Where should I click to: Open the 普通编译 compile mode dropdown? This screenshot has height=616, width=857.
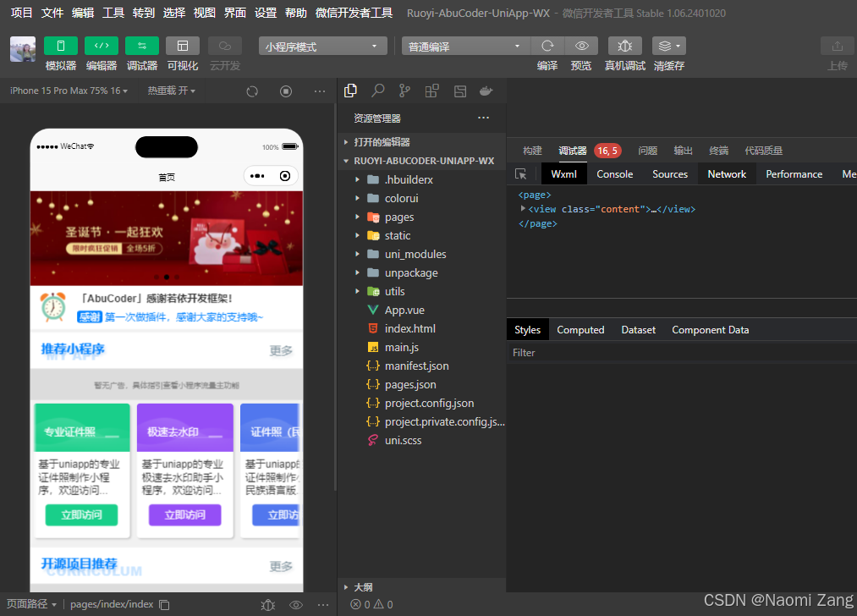tap(465, 47)
